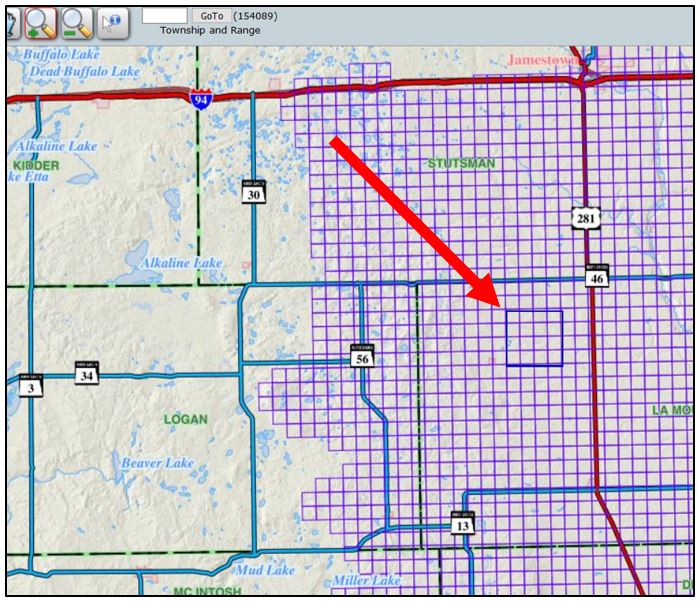
Task: Click the Interstate 94 shield marker
Action: (x=201, y=98)
